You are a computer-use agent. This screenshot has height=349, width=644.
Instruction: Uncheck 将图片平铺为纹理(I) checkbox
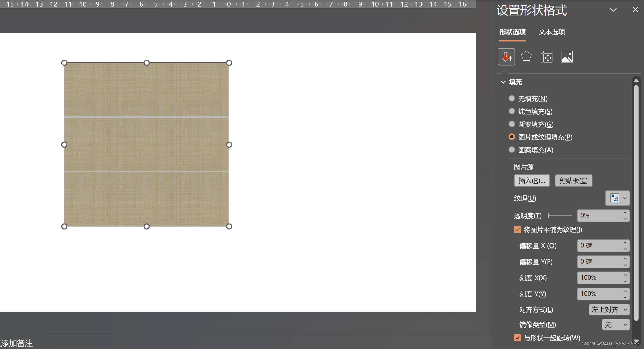(x=517, y=229)
